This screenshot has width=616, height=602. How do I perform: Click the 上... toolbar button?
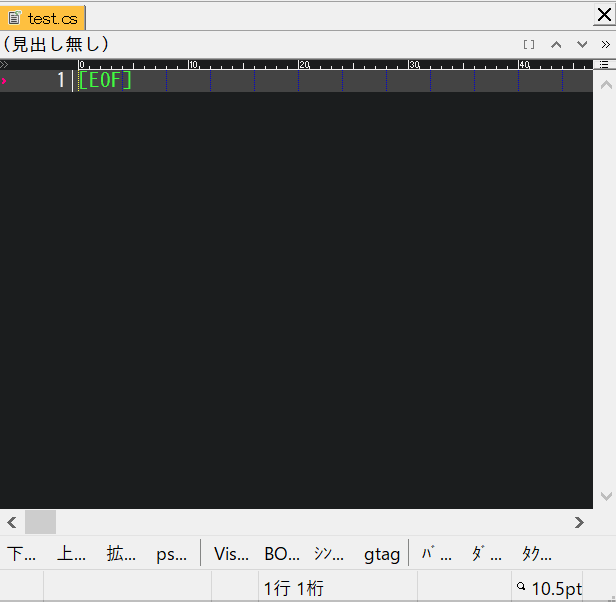tap(71, 554)
